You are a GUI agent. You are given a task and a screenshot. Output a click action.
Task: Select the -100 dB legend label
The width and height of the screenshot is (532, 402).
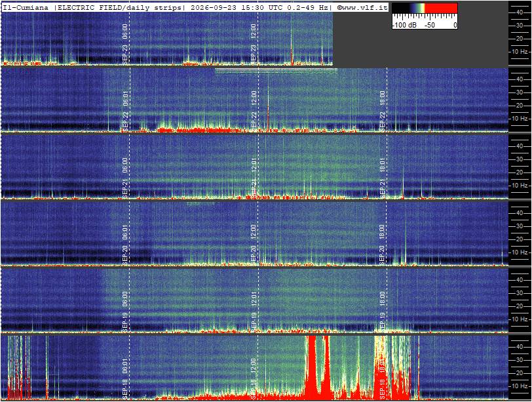click(x=404, y=25)
